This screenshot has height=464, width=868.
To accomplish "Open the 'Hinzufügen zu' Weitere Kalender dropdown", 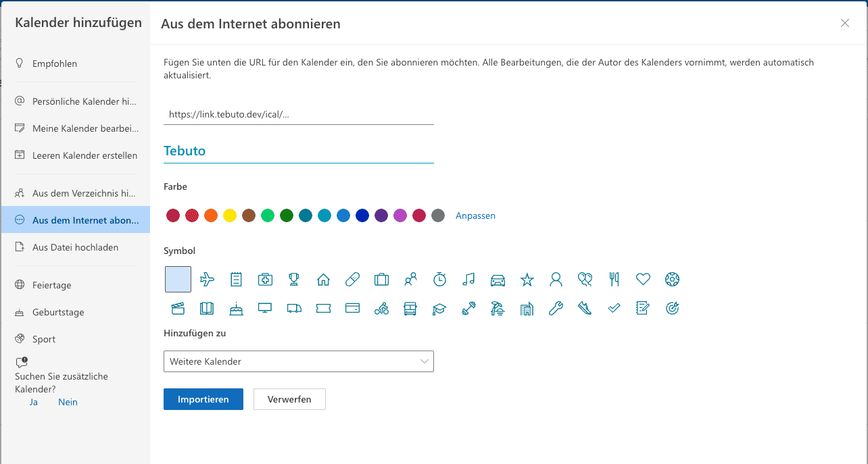I will tap(298, 361).
